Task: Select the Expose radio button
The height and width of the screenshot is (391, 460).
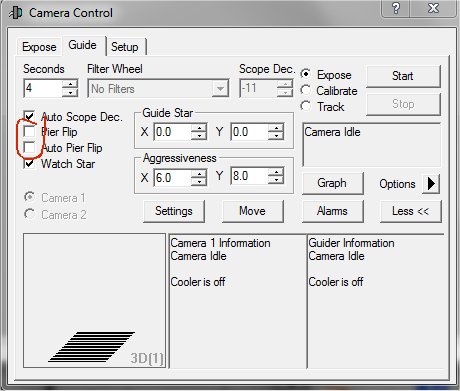Action: click(x=306, y=74)
